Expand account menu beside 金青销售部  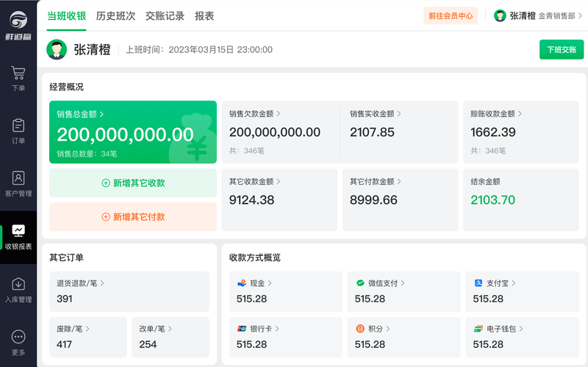pyautogui.click(x=580, y=15)
